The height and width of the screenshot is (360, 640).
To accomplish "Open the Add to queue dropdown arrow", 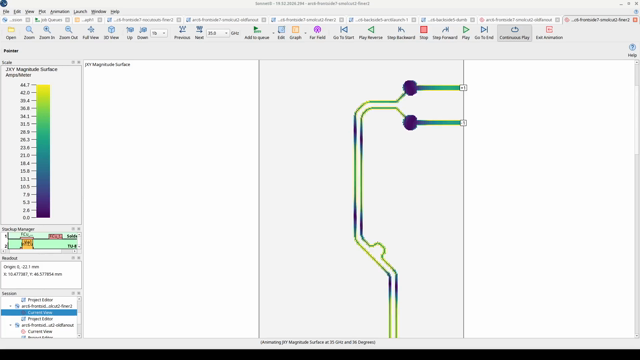I will pyautogui.click(x=273, y=33).
